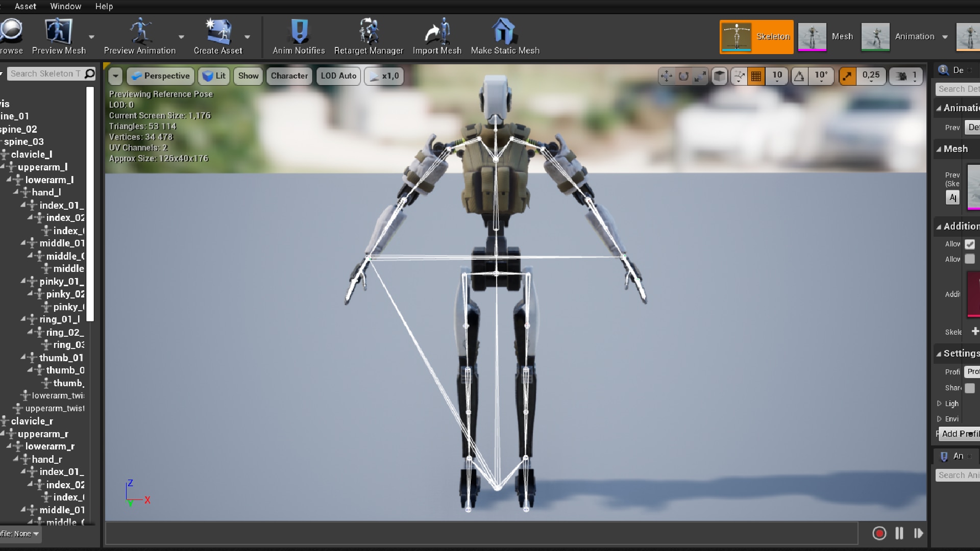Click the Show viewport button
Screen dimensions: 980x551
coord(248,76)
